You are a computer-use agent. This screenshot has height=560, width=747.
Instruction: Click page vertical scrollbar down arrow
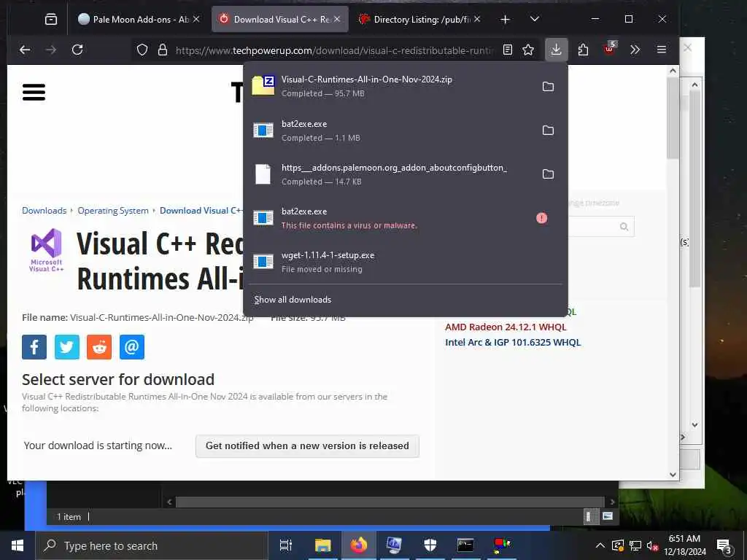point(673,474)
